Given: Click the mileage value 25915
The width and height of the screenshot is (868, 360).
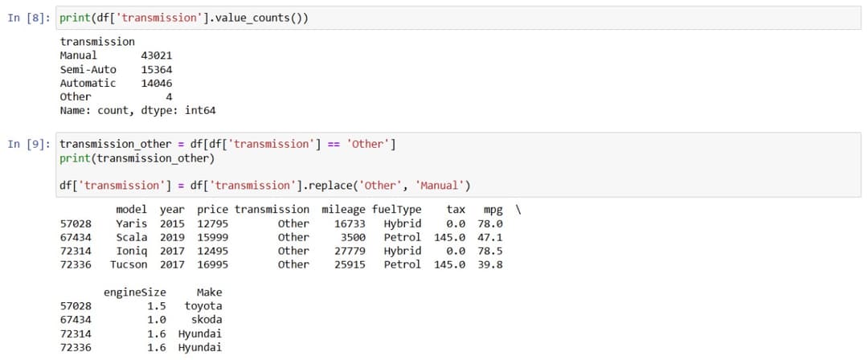Looking at the screenshot, I should 350,264.
